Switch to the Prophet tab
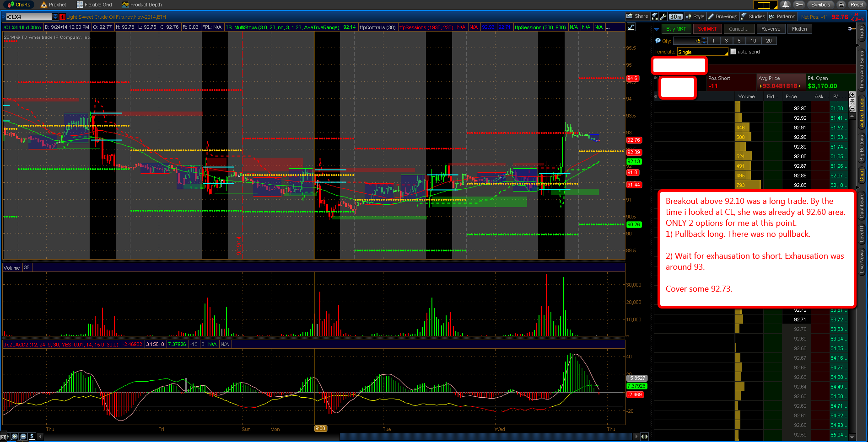The width and height of the screenshot is (868, 442). pyautogui.click(x=53, y=5)
